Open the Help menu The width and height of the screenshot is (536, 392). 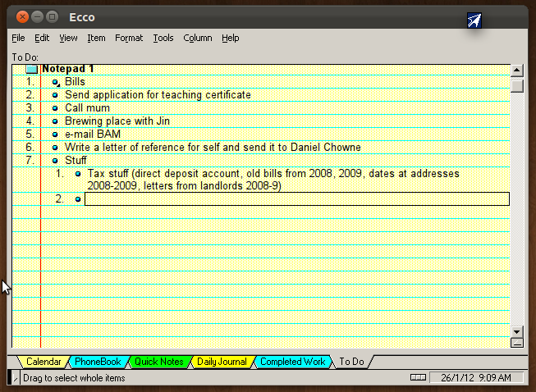point(231,38)
